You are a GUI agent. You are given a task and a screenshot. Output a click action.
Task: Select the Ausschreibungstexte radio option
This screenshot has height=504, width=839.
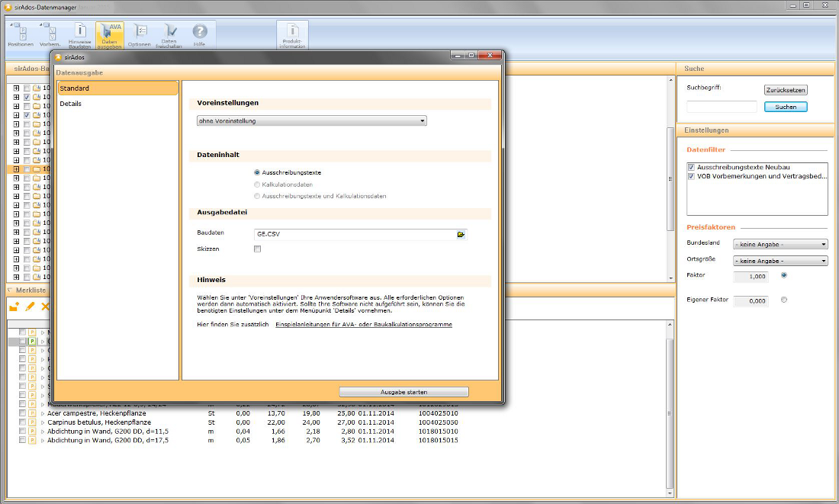pyautogui.click(x=258, y=173)
